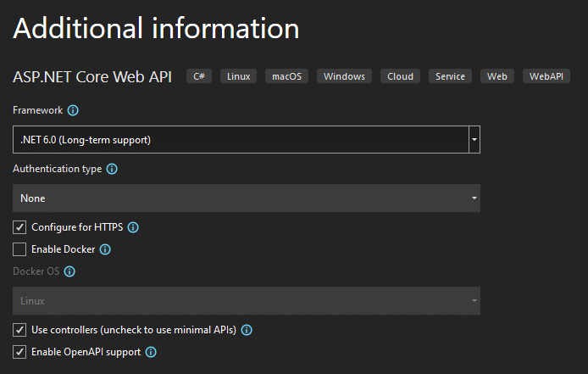
Task: Click the WebAPI tag
Action: tap(546, 76)
